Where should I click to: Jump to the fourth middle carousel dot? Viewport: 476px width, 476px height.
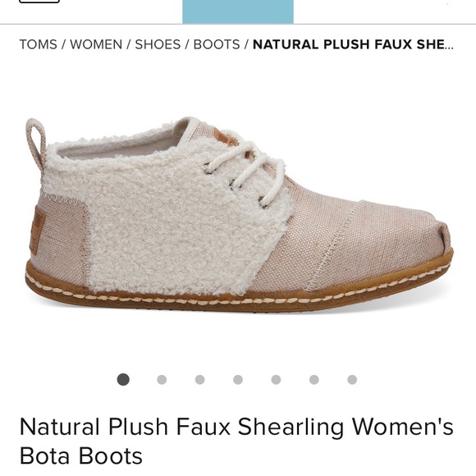coord(238,379)
